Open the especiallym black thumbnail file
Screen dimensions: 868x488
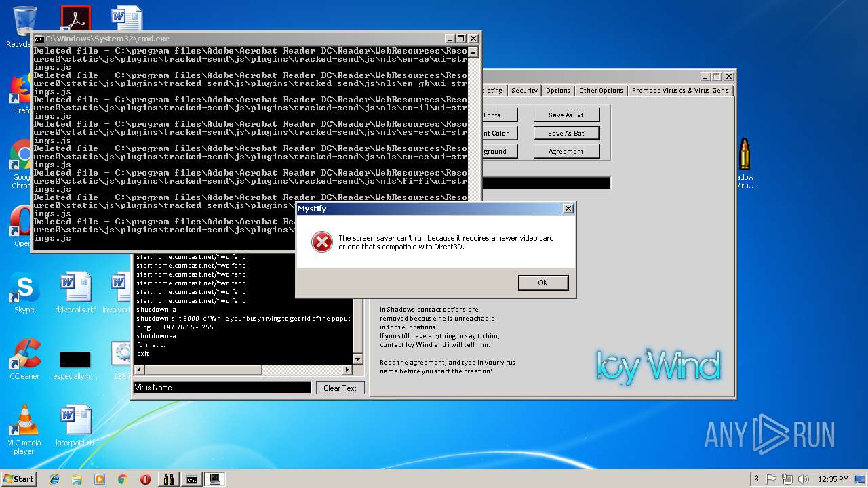pyautogui.click(x=75, y=363)
